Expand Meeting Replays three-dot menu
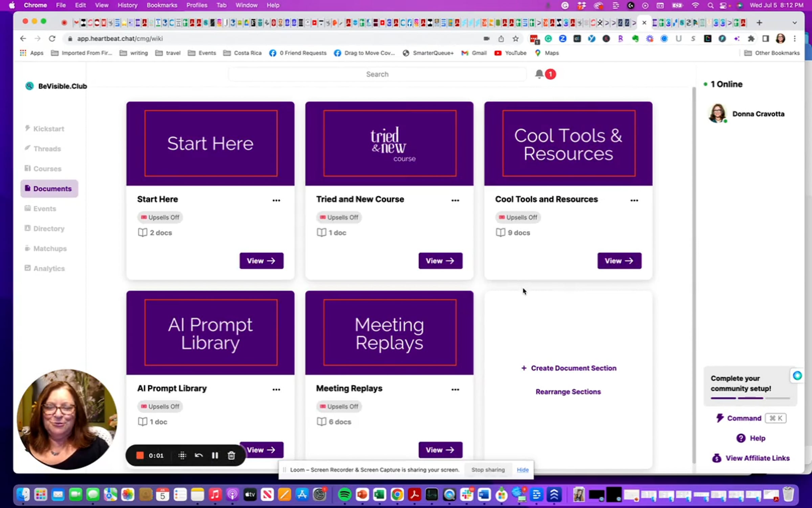Image resolution: width=812 pixels, height=508 pixels. [x=455, y=389]
